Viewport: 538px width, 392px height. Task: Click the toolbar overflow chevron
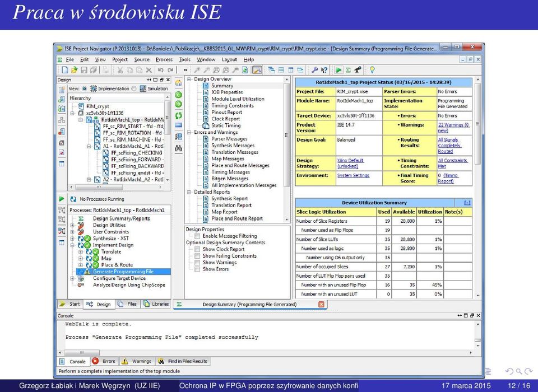[185, 70]
